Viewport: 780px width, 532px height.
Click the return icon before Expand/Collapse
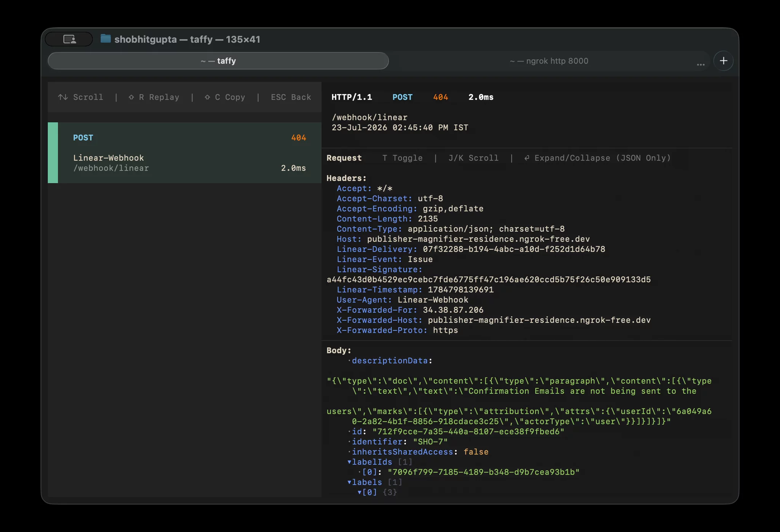(527, 158)
